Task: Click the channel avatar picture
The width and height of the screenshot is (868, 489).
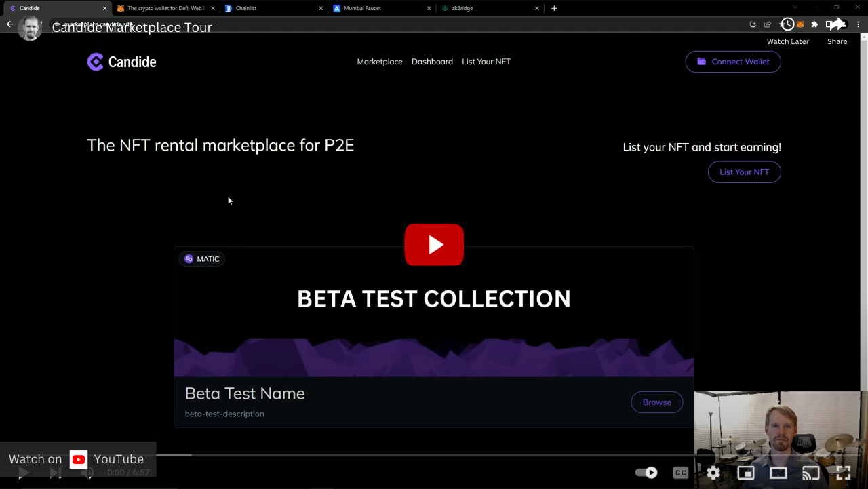Action: tap(30, 28)
